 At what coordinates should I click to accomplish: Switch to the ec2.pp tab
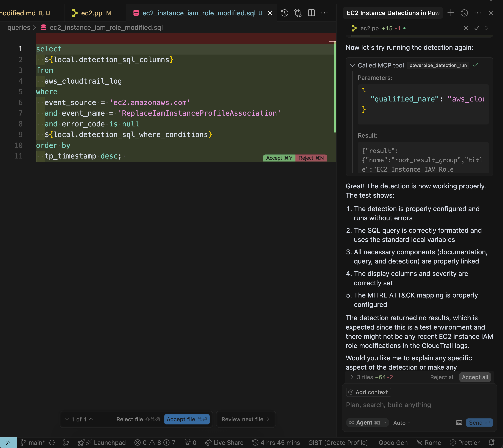pos(91,13)
